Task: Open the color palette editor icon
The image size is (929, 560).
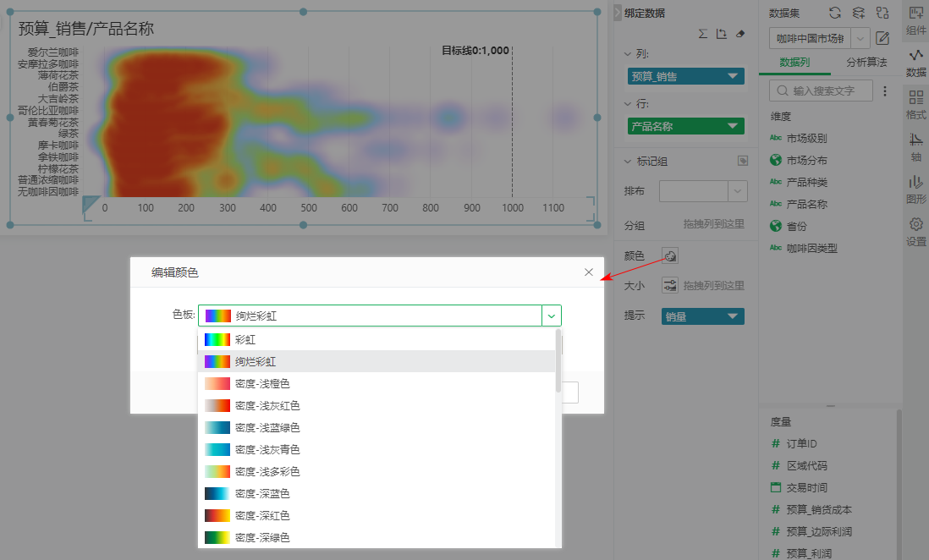Action: [670, 255]
